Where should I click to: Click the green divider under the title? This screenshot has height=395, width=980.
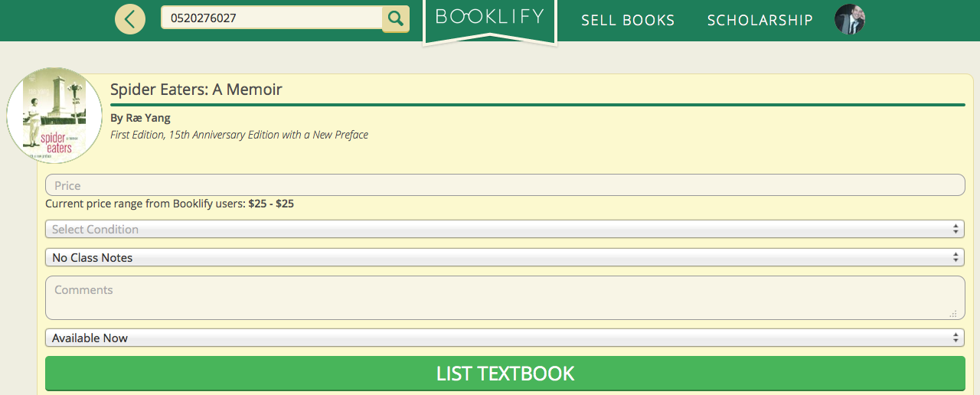coord(537,104)
